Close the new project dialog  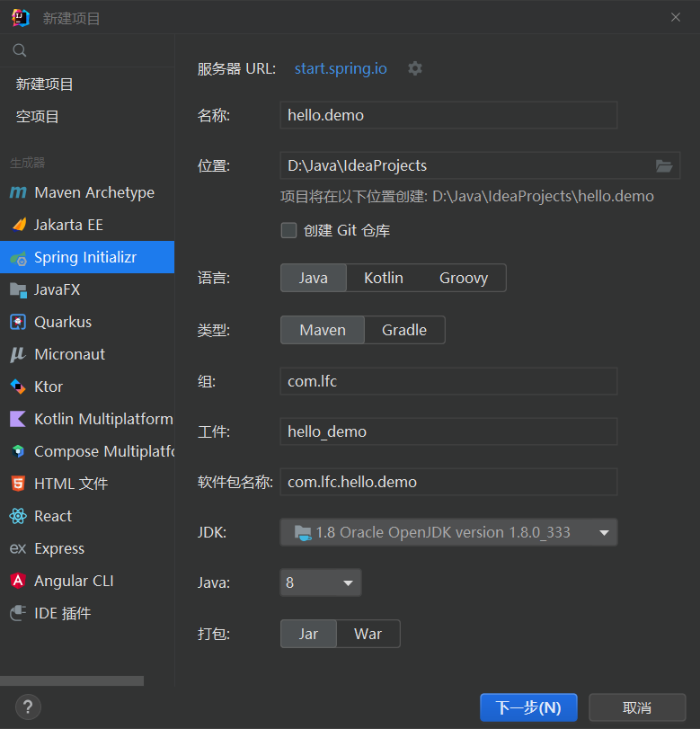click(x=676, y=18)
